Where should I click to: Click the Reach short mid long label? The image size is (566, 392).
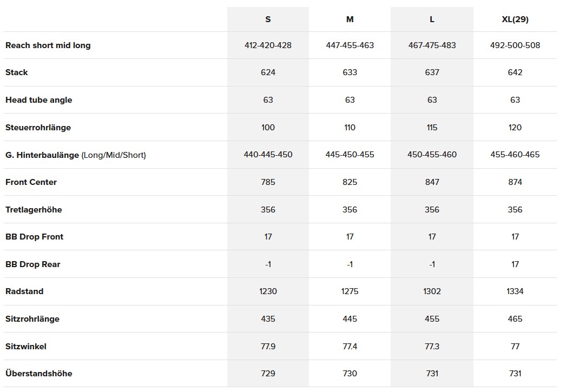(48, 45)
